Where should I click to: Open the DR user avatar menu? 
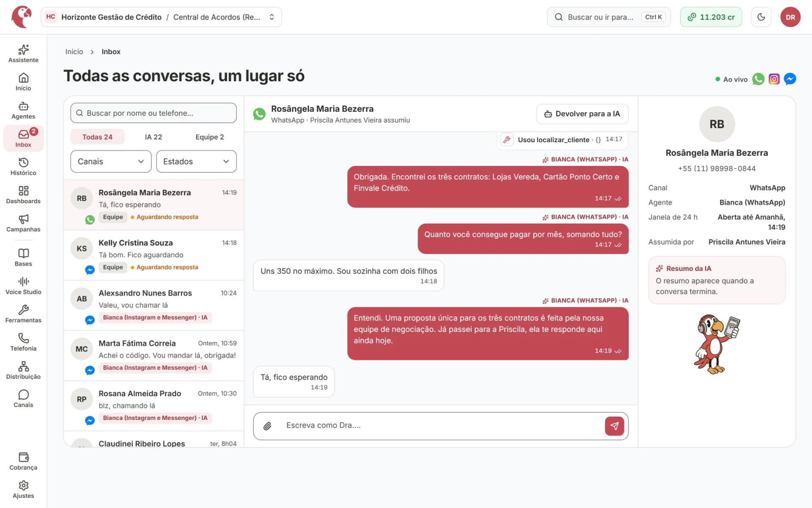coord(790,17)
